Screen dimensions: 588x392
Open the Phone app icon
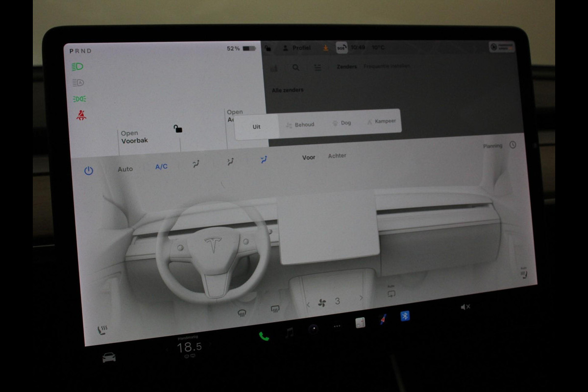264,336
